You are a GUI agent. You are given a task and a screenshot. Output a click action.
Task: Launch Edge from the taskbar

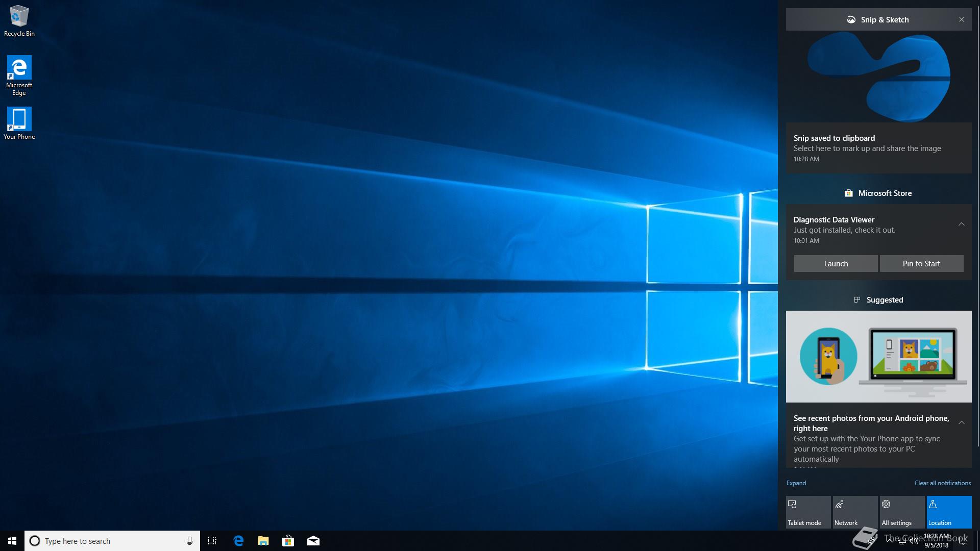pos(238,541)
